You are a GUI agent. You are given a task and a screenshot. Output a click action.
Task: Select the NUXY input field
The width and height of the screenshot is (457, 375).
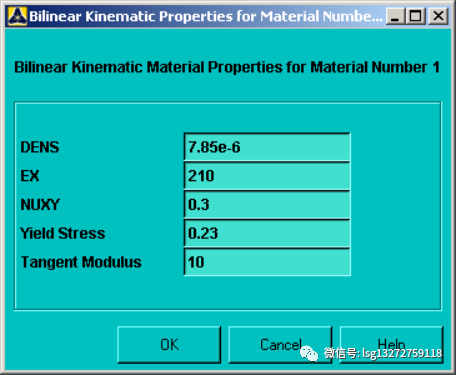click(267, 204)
